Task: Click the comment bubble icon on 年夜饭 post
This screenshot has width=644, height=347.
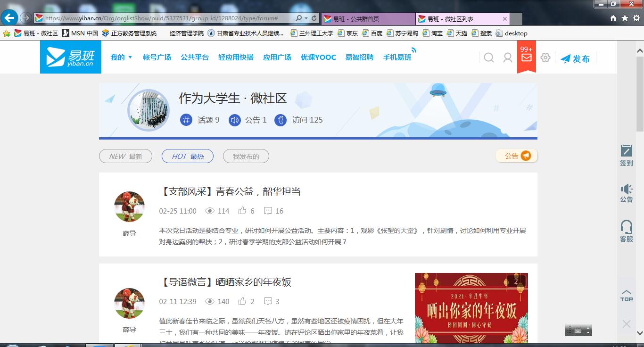Action: (x=267, y=301)
